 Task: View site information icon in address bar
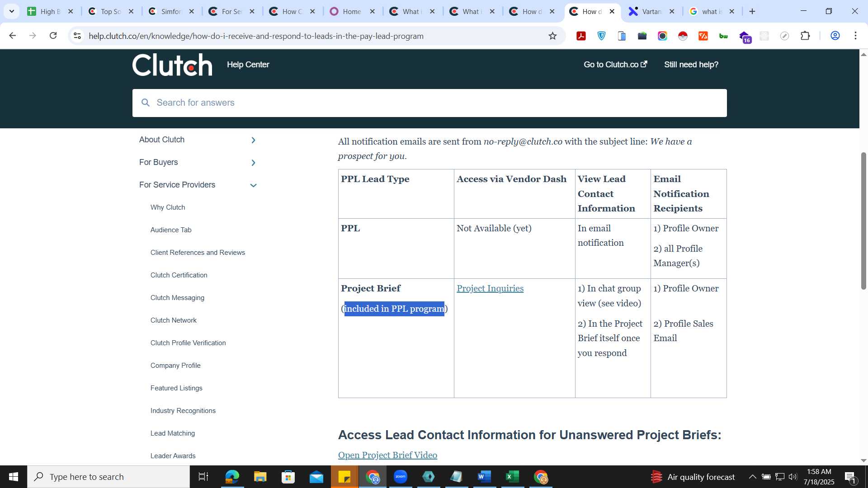77,36
